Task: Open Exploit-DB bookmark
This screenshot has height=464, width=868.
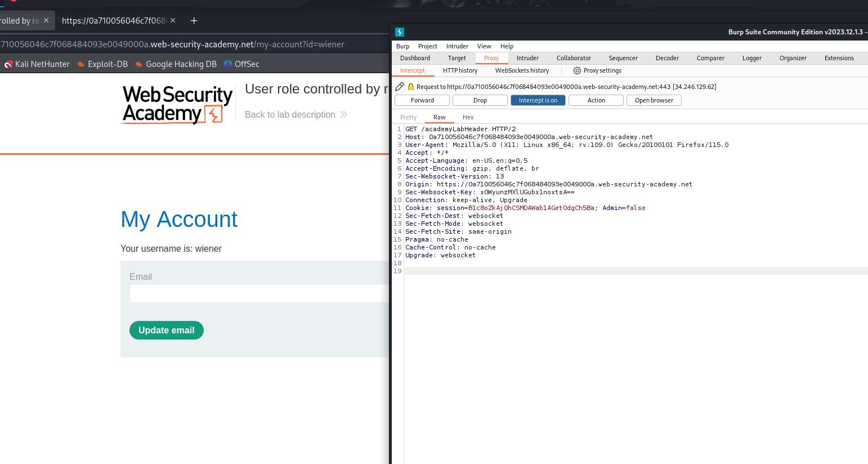Action: (x=102, y=64)
